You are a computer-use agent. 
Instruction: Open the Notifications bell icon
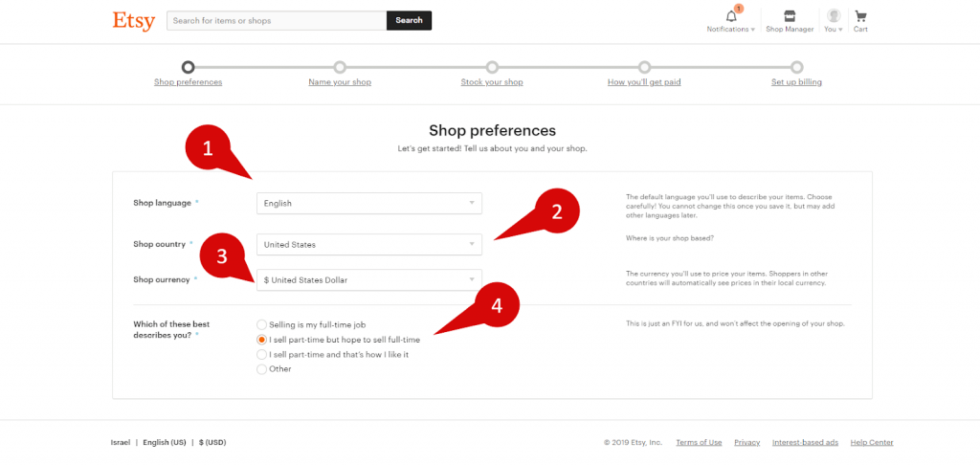(732, 16)
